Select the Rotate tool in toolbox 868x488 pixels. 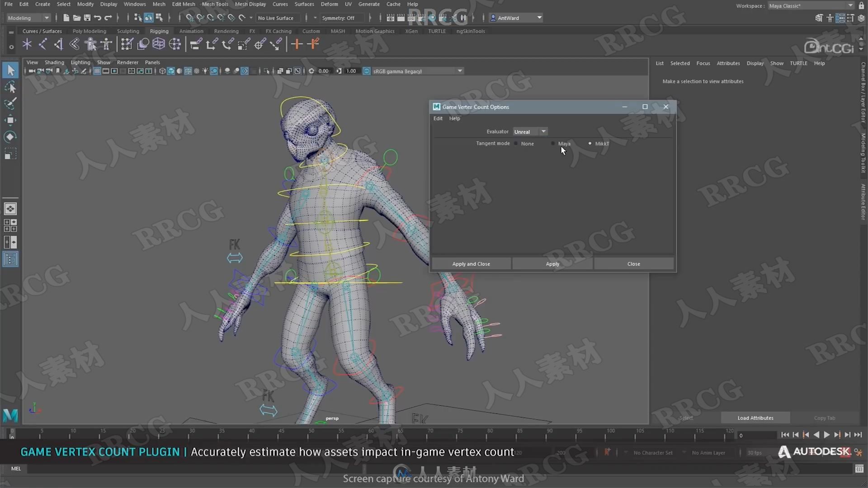(10, 137)
